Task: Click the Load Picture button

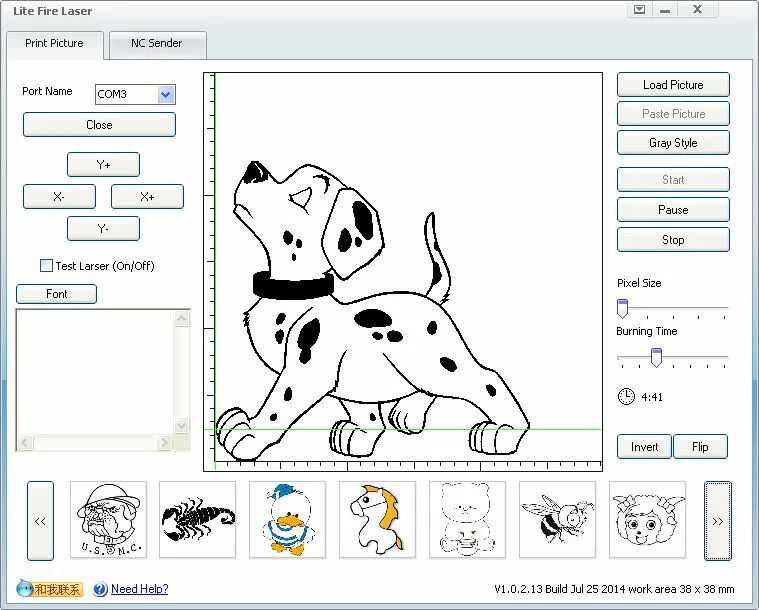Action: (673, 85)
